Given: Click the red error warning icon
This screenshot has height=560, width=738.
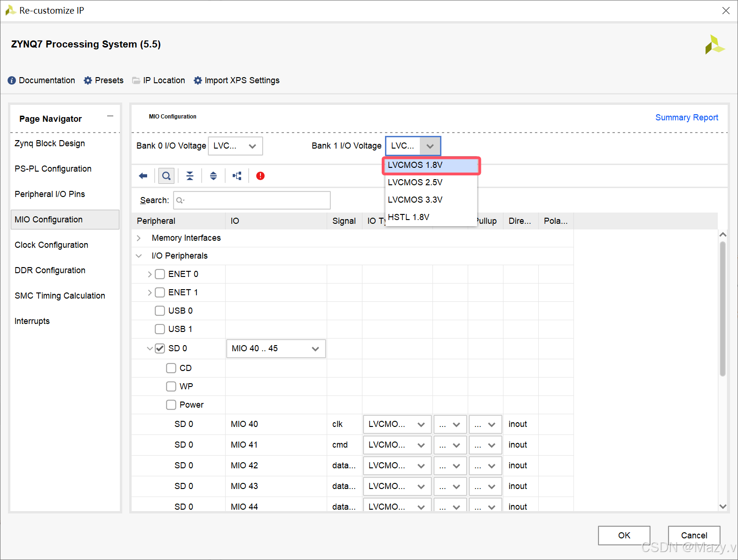Looking at the screenshot, I should [260, 176].
